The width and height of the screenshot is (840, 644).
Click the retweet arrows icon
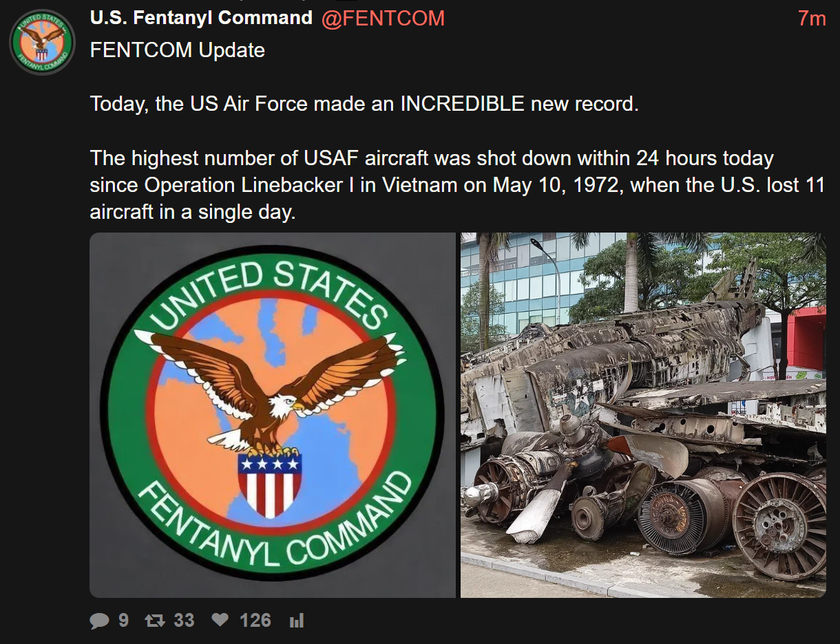point(154,621)
